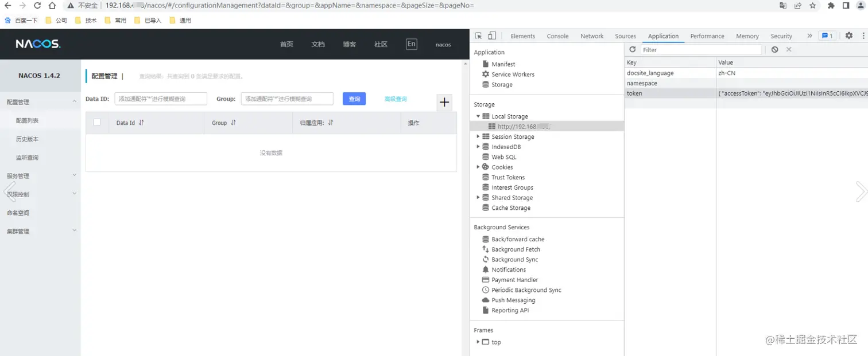
Task: Expand the Session Storage tree node
Action: point(478,136)
